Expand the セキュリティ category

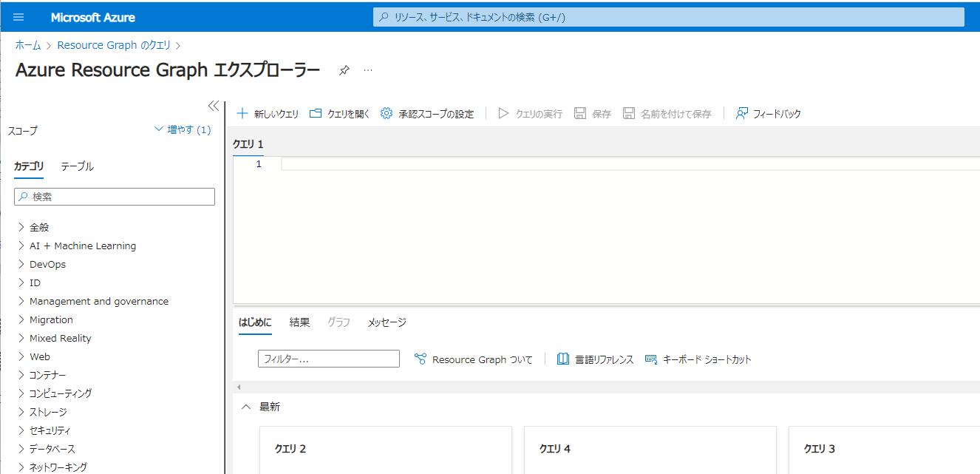click(x=21, y=430)
